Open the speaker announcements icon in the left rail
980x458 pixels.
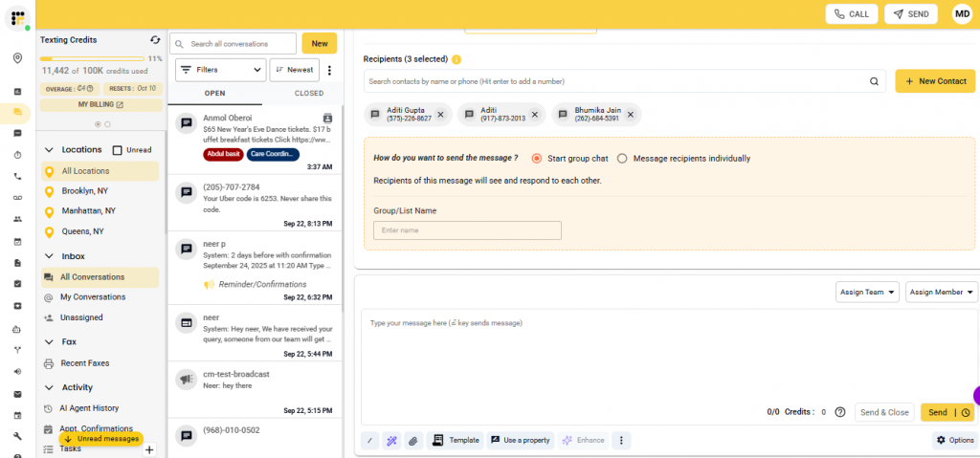[x=17, y=372]
